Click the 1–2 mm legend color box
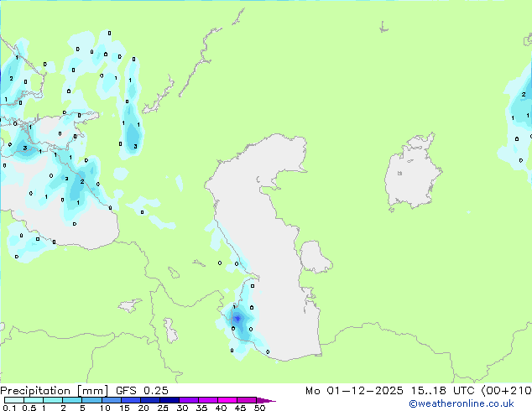Screen dimensions: 532x411 pos(53,400)
